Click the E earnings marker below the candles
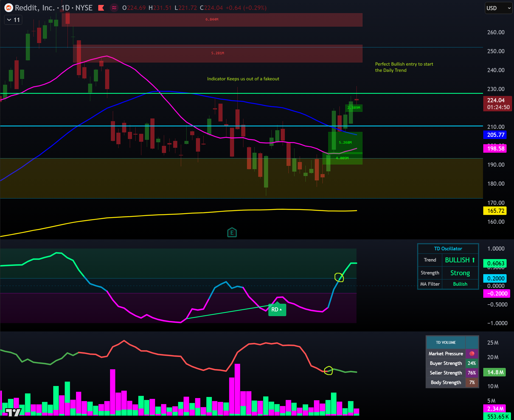Image resolution: width=514 pixels, height=420 pixels. tap(232, 232)
